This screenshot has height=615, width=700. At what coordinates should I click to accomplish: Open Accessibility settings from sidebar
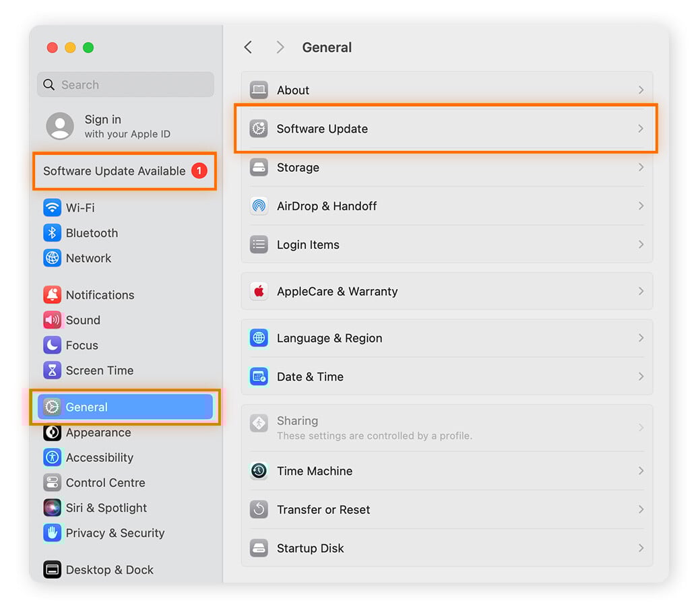(99, 457)
